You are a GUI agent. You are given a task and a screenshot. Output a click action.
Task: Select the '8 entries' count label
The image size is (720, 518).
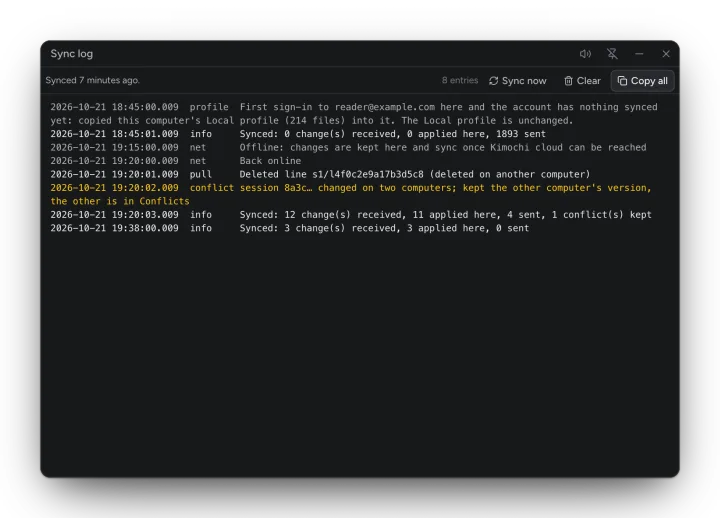(x=460, y=80)
